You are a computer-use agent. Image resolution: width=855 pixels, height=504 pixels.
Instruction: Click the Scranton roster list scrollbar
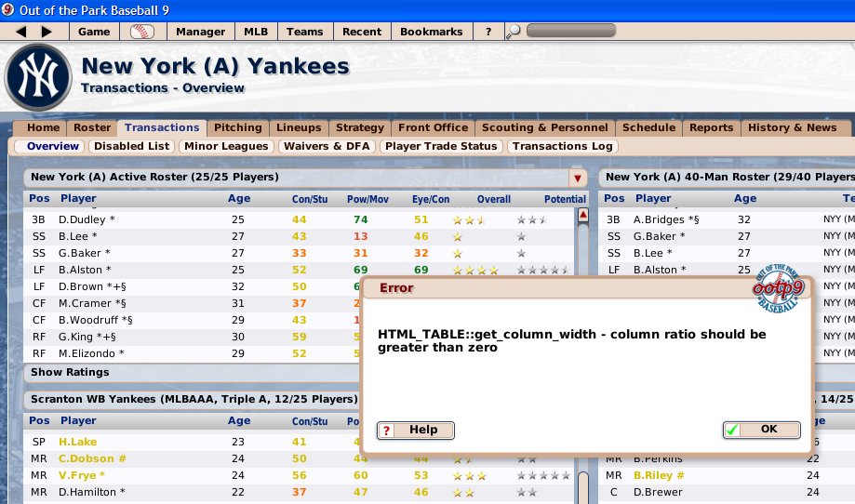[x=583, y=486]
